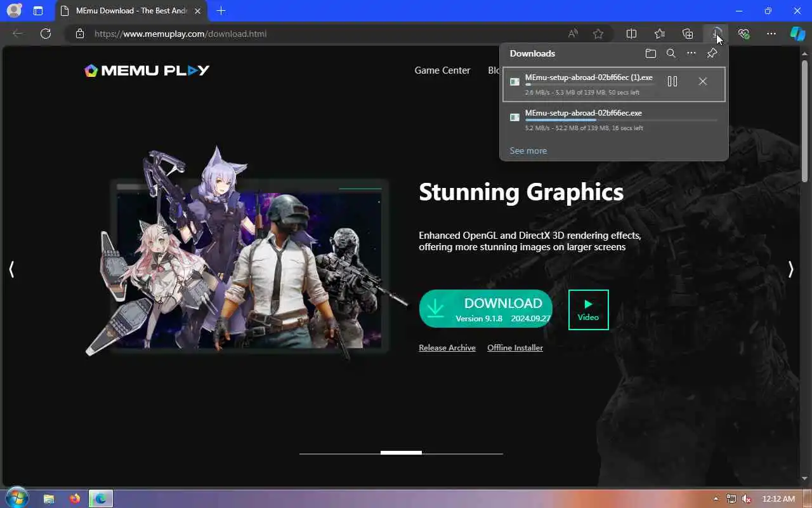Go to previous slide arrow

coord(11,269)
